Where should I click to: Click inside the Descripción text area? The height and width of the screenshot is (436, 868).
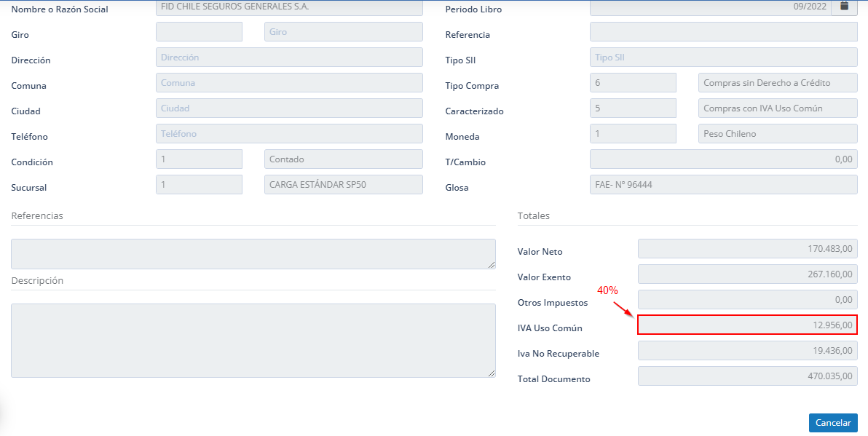pos(253,341)
